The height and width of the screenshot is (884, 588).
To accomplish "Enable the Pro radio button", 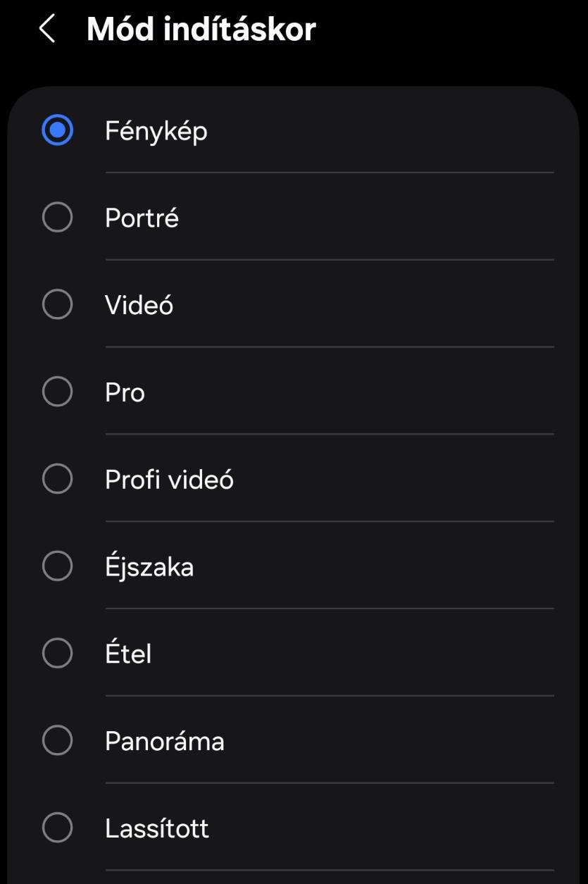I will [57, 392].
